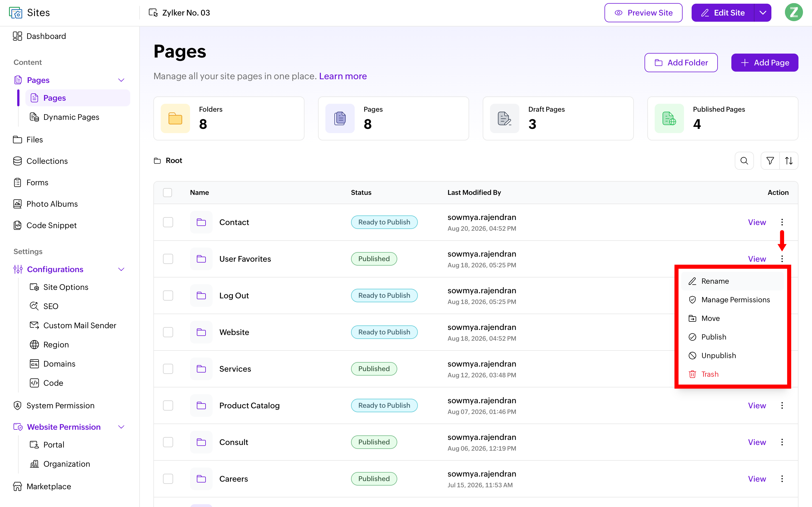Open Photo Albums in sidebar

point(45,204)
